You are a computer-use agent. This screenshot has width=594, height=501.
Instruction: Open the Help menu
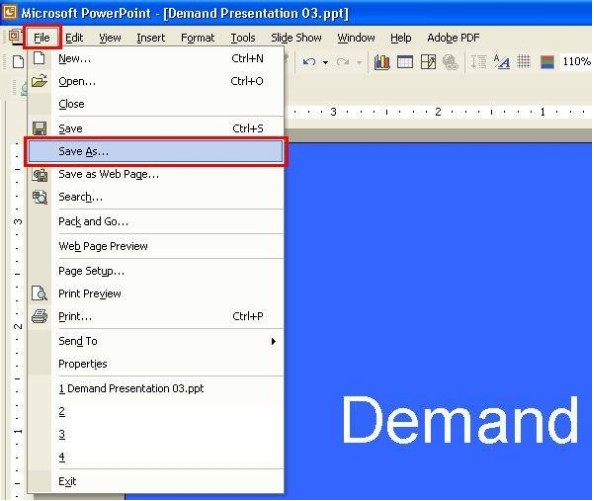click(400, 37)
